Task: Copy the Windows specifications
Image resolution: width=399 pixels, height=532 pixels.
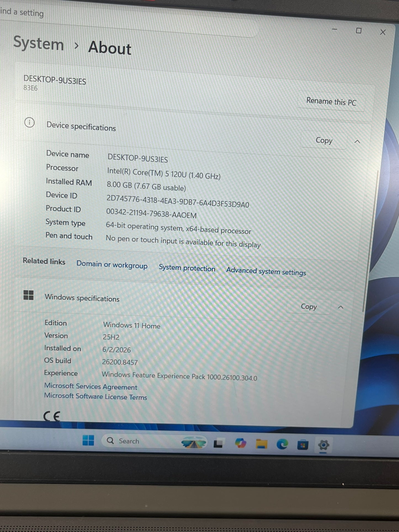Action: [x=309, y=306]
